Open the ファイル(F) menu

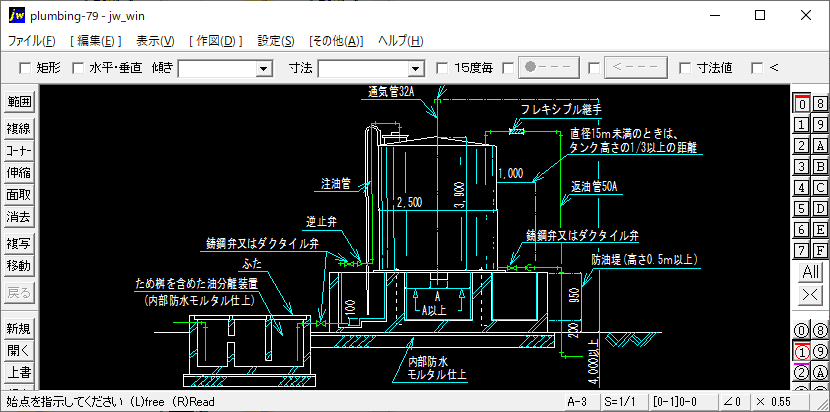32,41
